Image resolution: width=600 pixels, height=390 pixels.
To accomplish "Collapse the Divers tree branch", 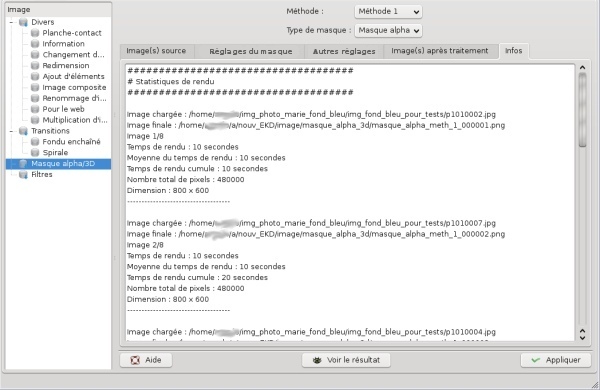I will (11, 22).
